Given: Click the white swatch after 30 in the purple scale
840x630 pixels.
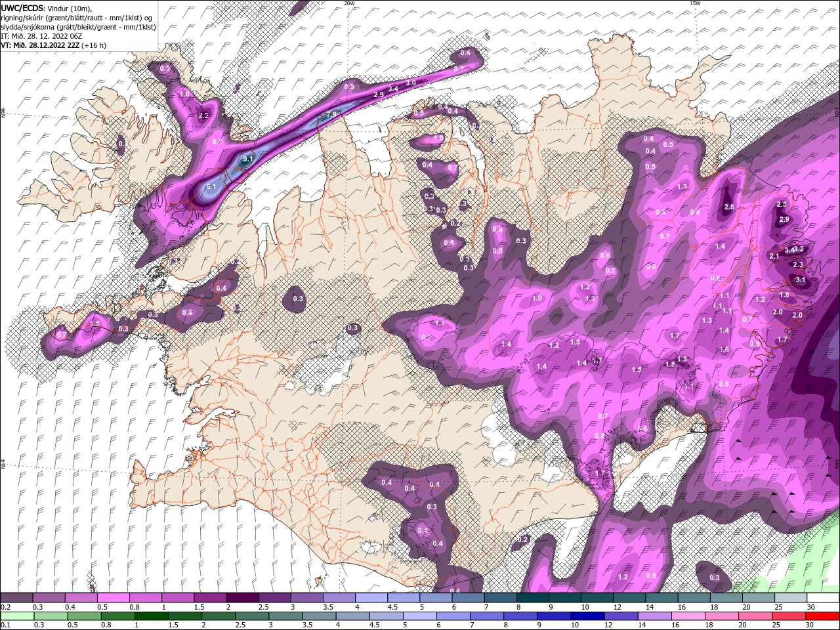Looking at the screenshot, I should coord(824,598).
